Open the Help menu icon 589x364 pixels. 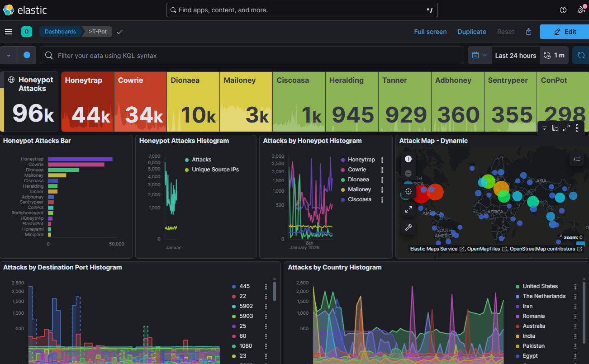563,10
